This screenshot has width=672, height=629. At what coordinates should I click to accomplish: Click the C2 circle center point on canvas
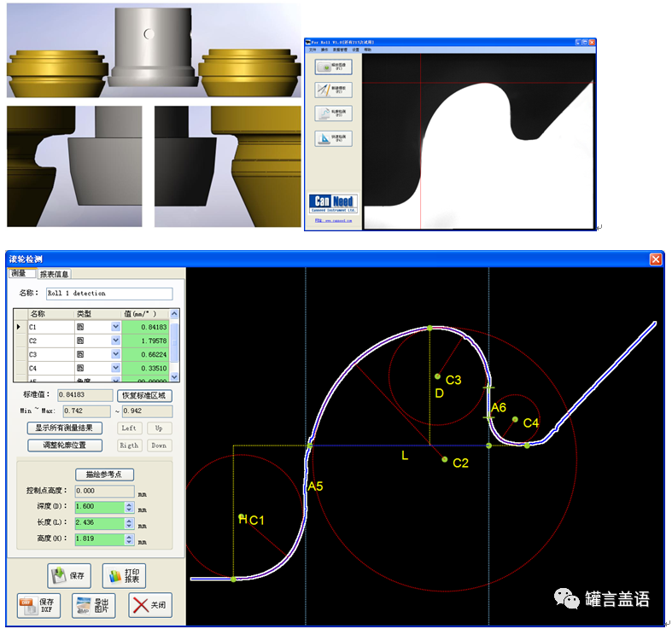pyautogui.click(x=444, y=459)
